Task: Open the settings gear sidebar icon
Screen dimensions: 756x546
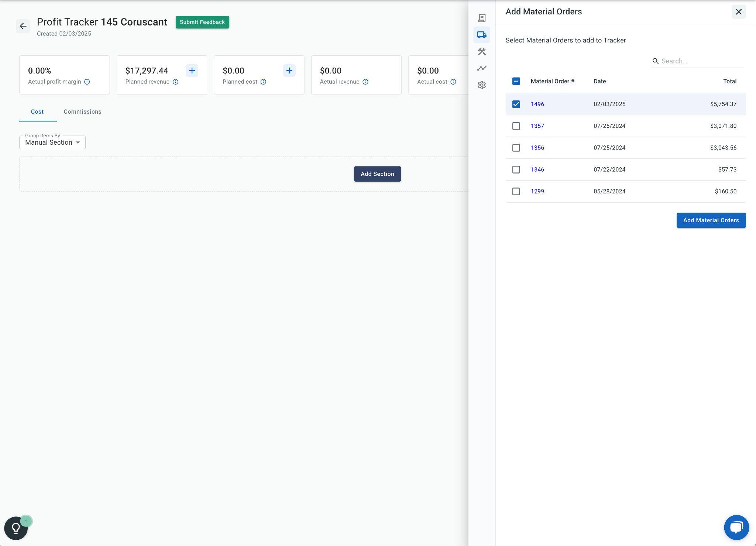Action: coord(482,85)
